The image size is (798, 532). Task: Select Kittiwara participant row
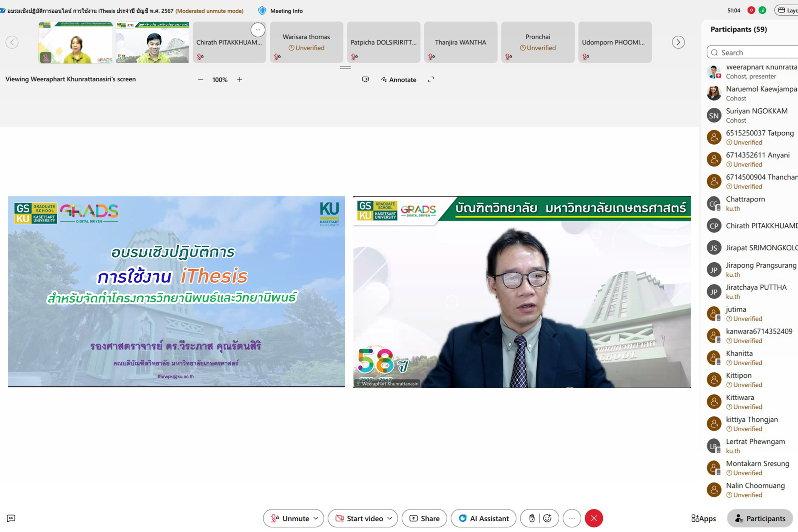(752, 402)
